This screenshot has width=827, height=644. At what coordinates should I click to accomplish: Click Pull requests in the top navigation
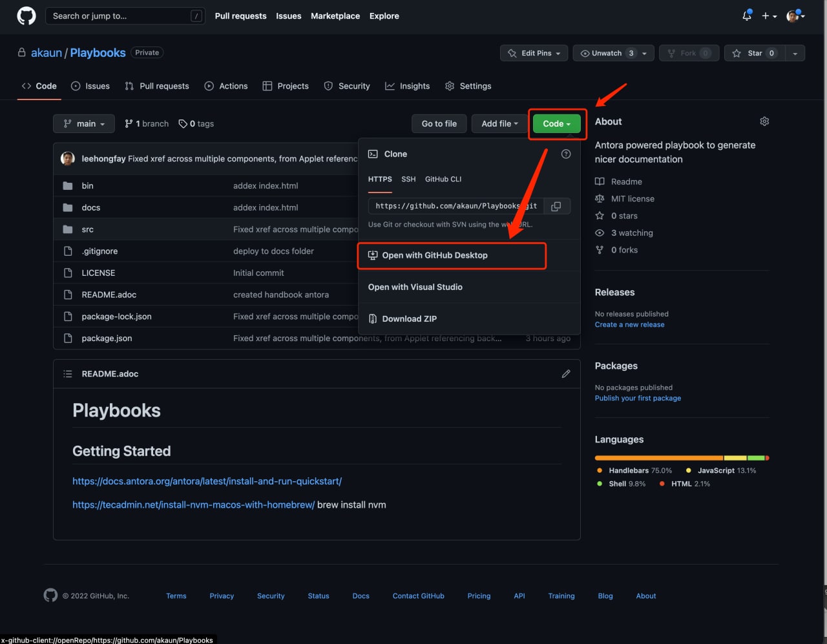240,16
